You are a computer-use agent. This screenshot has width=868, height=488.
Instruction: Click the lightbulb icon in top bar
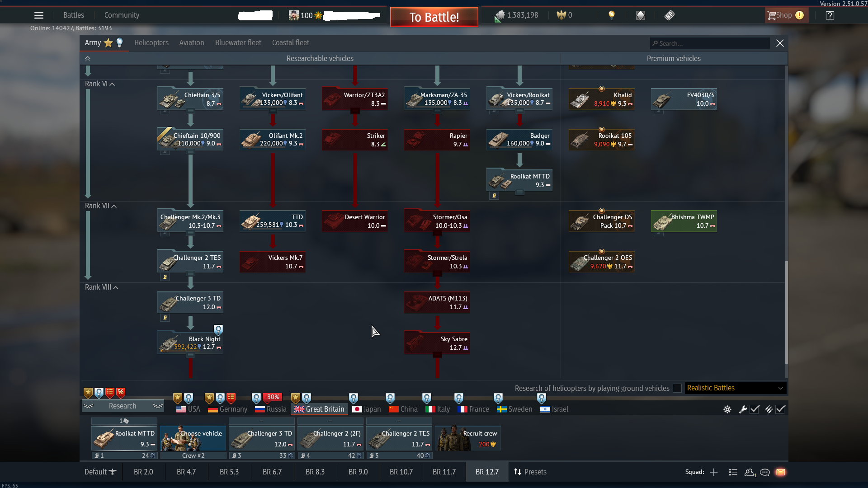612,15
